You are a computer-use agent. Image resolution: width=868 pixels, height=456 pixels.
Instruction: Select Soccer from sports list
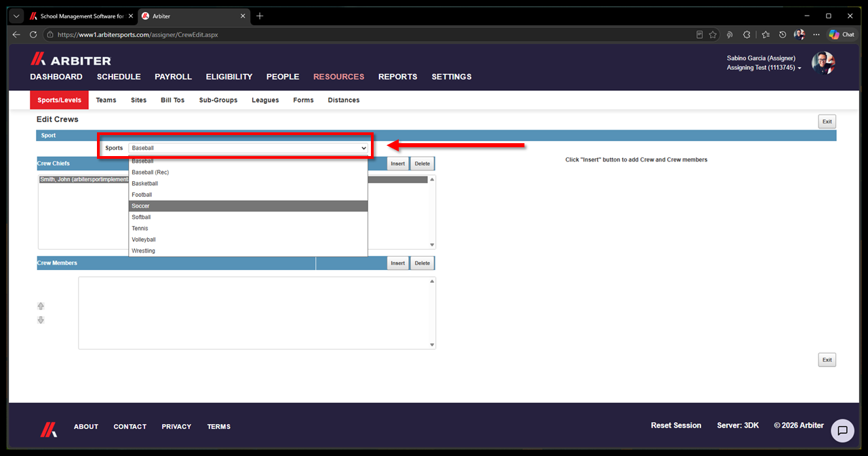[x=248, y=206]
